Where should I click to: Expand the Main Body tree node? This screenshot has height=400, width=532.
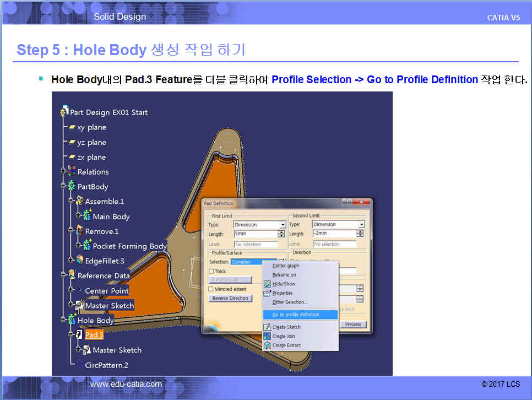(x=79, y=217)
